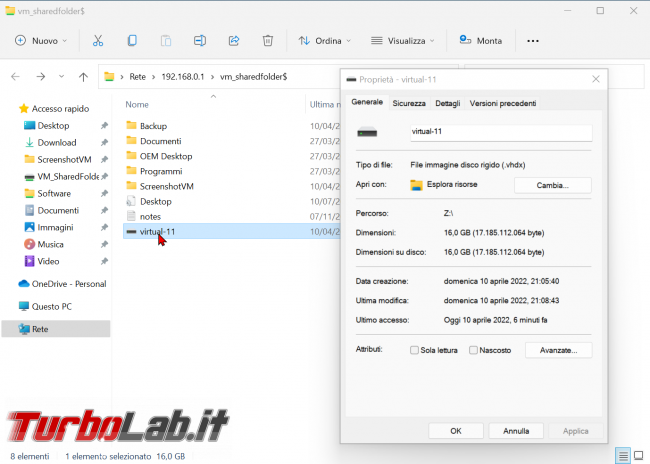Open VM_SharedFolder in the sidebar
Screen dimensions: 650x464
68,177
